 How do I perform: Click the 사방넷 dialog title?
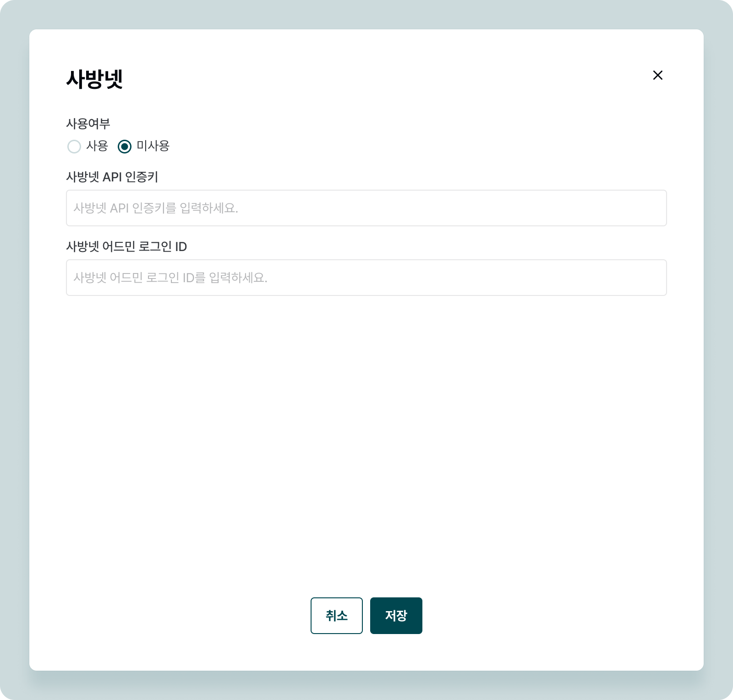coord(94,79)
